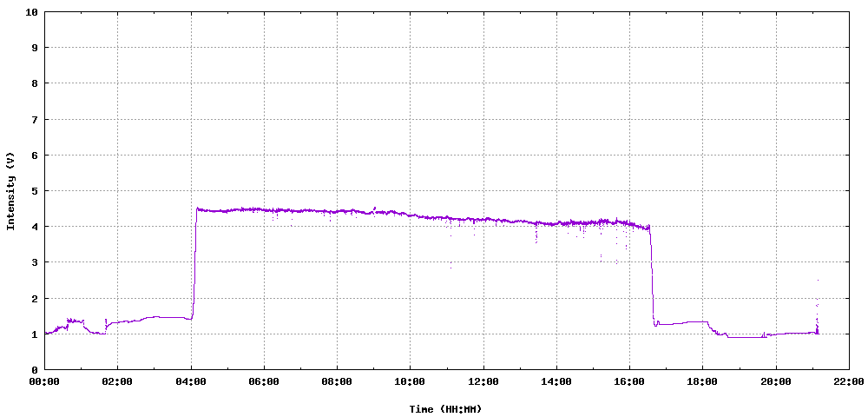Click the isolated data spike near 21:00
The height and width of the screenshot is (417, 868).
[x=817, y=307]
